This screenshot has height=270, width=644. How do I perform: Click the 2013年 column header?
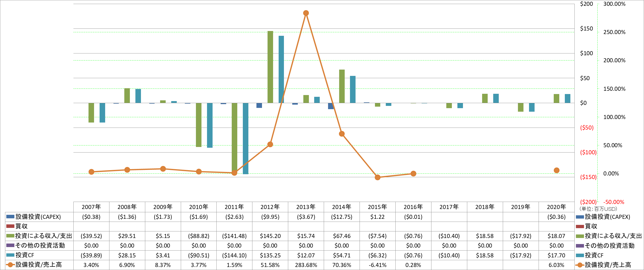coord(306,207)
